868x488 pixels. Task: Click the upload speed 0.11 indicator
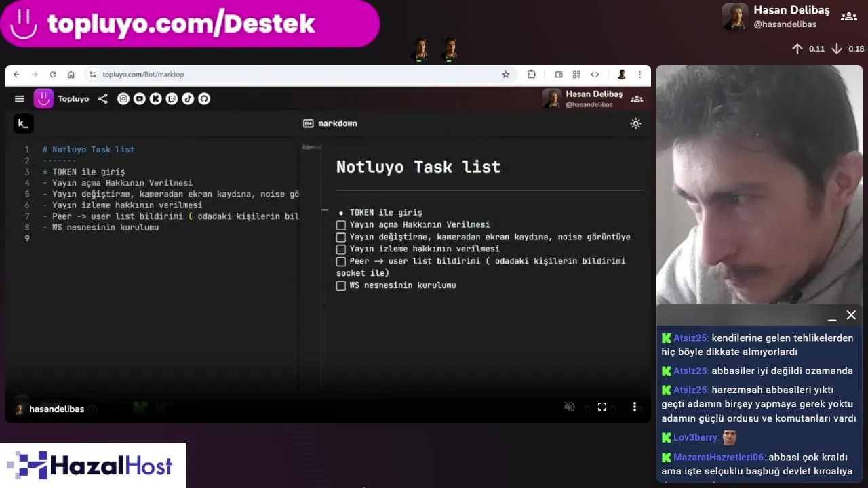[x=808, y=49]
